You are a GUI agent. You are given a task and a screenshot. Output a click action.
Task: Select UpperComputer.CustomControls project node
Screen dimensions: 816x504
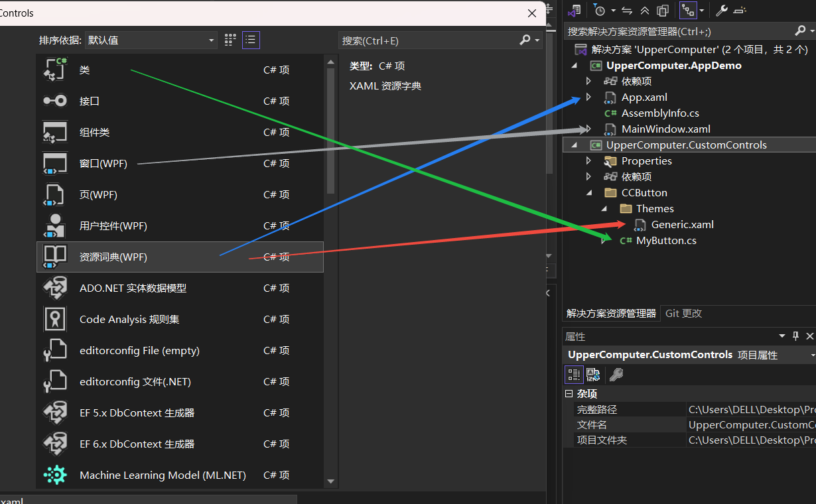point(686,145)
